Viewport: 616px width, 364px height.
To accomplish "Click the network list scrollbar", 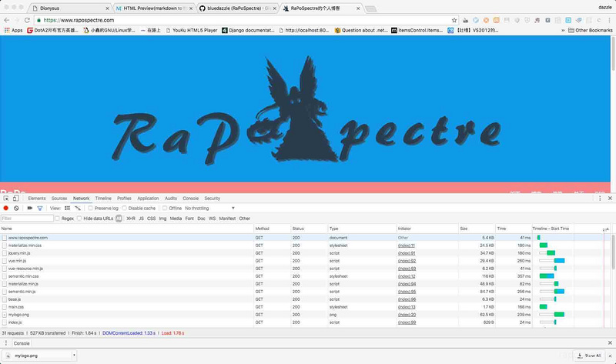I will pyautogui.click(x=613, y=252).
